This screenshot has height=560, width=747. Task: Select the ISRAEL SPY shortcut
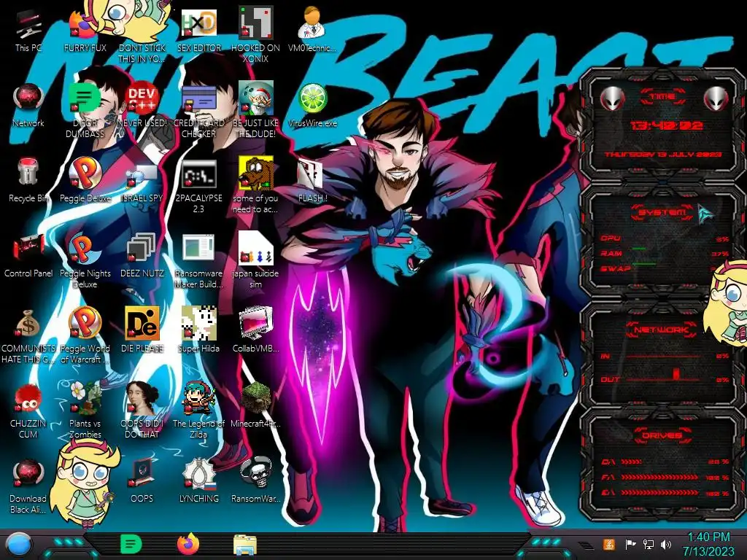(x=142, y=181)
